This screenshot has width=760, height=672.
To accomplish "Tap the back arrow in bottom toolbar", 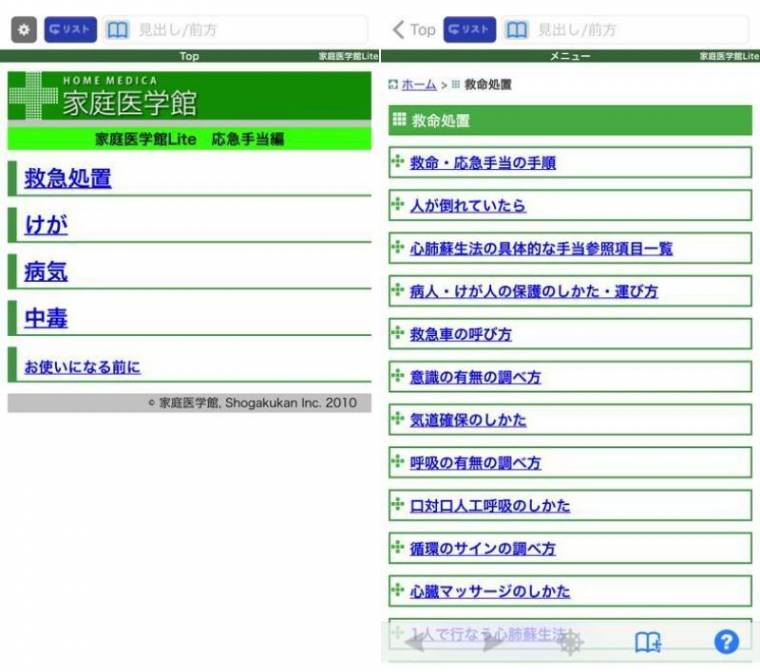I will pyautogui.click(x=415, y=643).
